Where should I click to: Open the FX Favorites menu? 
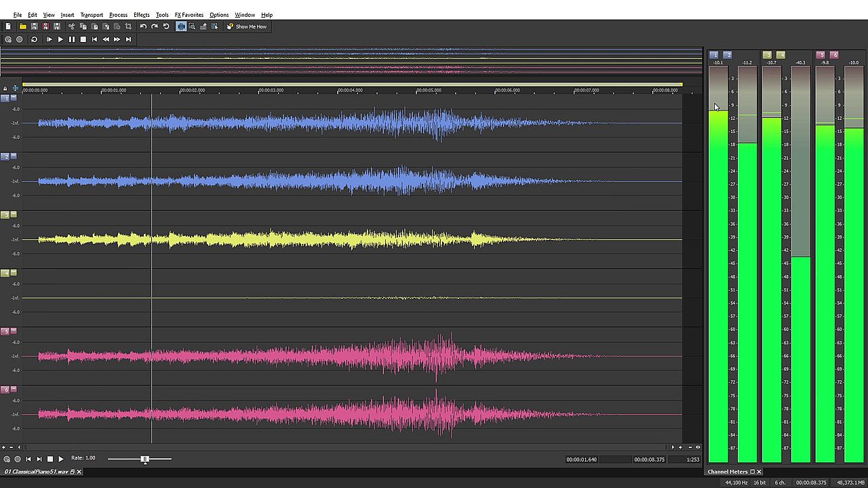189,15
